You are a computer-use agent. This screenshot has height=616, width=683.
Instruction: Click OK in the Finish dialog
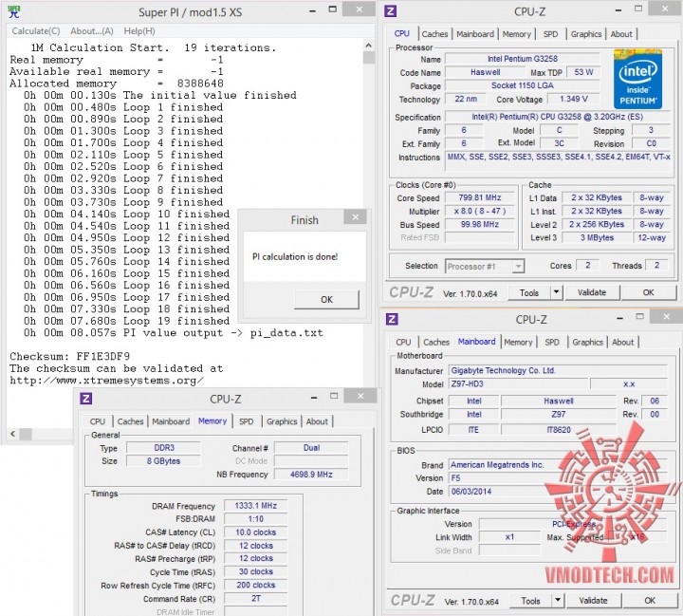[x=326, y=300]
